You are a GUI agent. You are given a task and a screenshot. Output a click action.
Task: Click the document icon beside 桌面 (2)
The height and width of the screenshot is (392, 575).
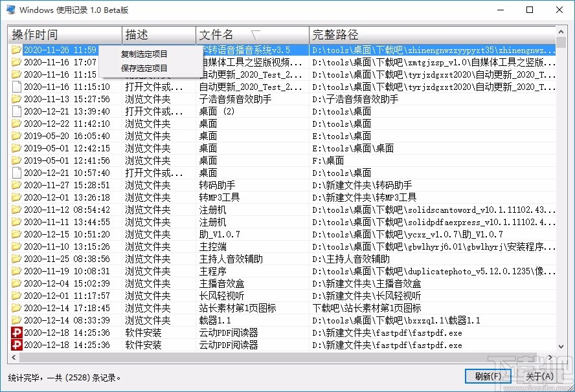pyautogui.click(x=16, y=111)
